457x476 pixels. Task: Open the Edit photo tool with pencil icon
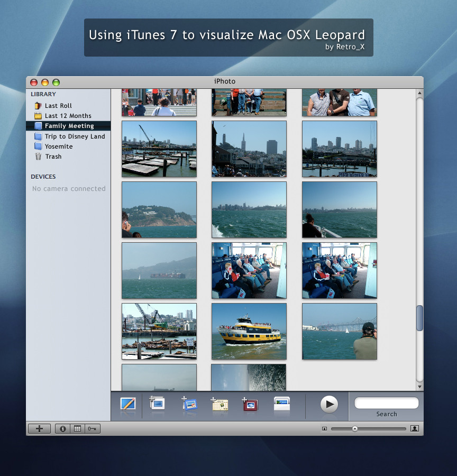point(128,404)
